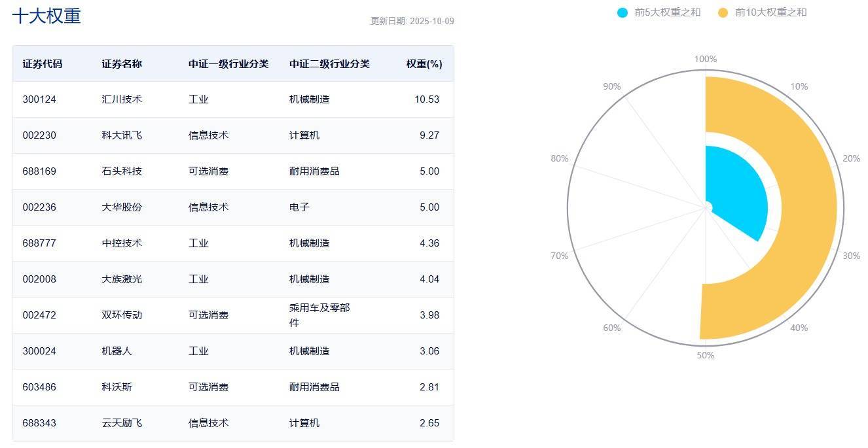868x448 pixels.
Task: Open stock code 300124 in the table
Action: [39, 99]
